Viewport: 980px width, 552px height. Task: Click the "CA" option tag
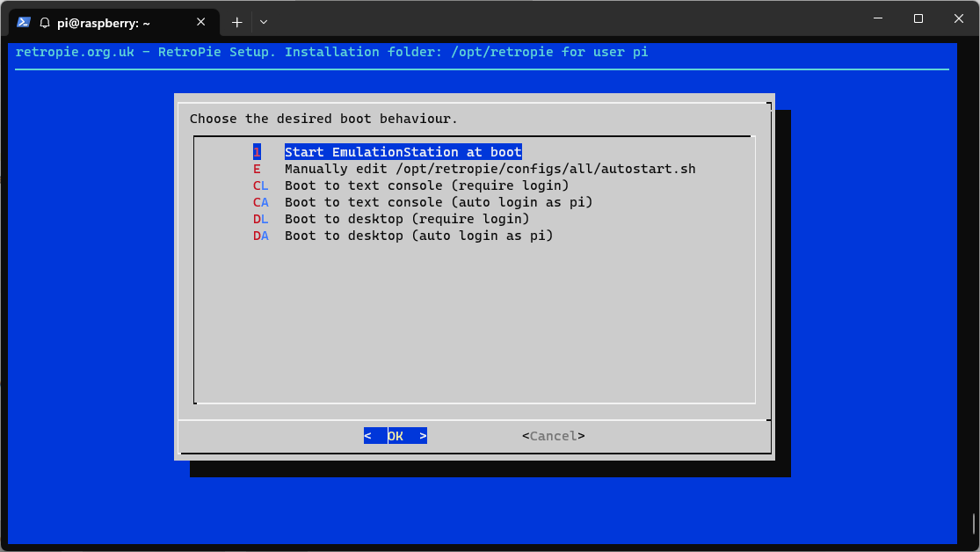pyautogui.click(x=261, y=202)
